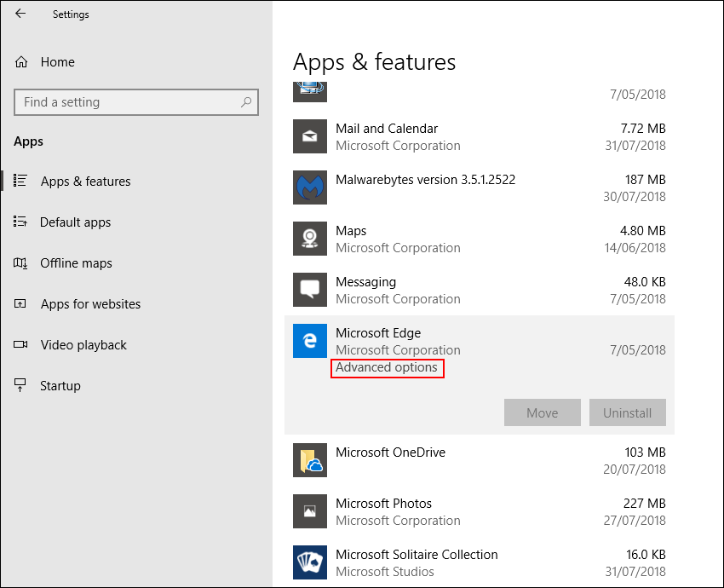This screenshot has width=724, height=588.
Task: Click the Default apps sidebar icon
Action: point(20,222)
